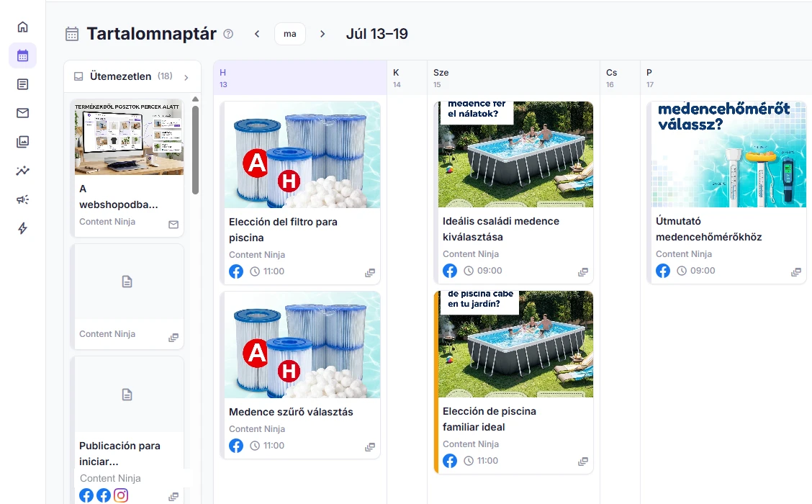Select the K 14 day column header
812x504 pixels.
407,78
